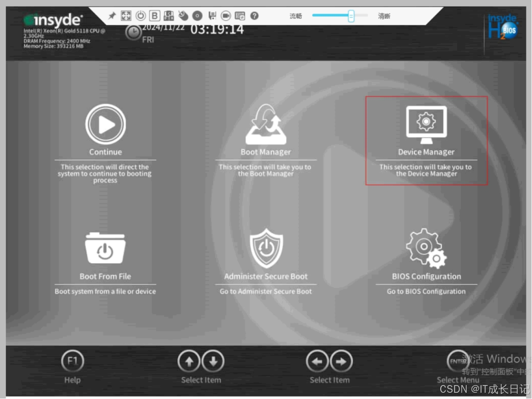The height and width of the screenshot is (399, 532).
Task: Click the Continue play icon
Action: (106, 124)
